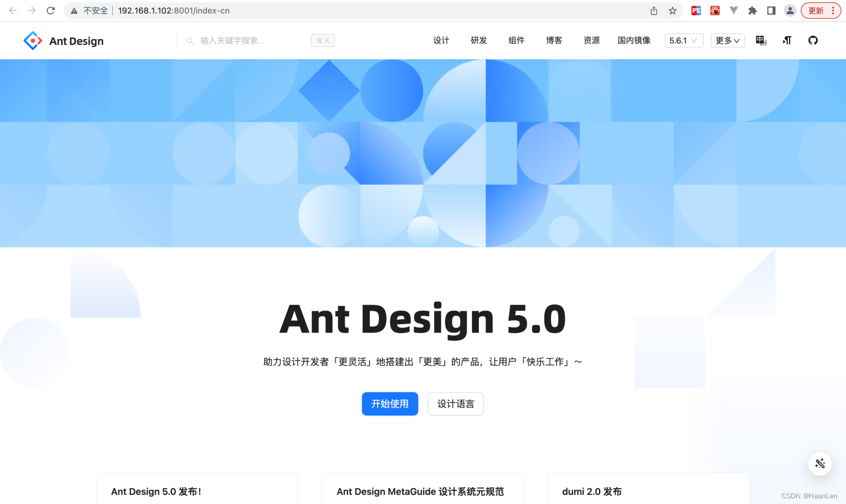The image size is (846, 504).
Task: Click the share page icon in address bar
Action: (654, 11)
